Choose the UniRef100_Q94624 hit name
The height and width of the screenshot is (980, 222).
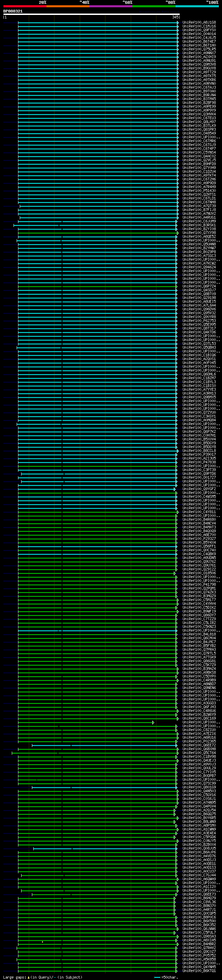[x=199, y=267]
